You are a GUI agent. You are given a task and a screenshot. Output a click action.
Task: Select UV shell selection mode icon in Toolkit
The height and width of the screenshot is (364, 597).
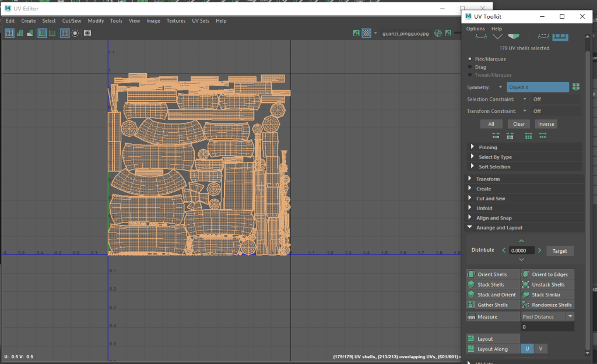(560, 36)
